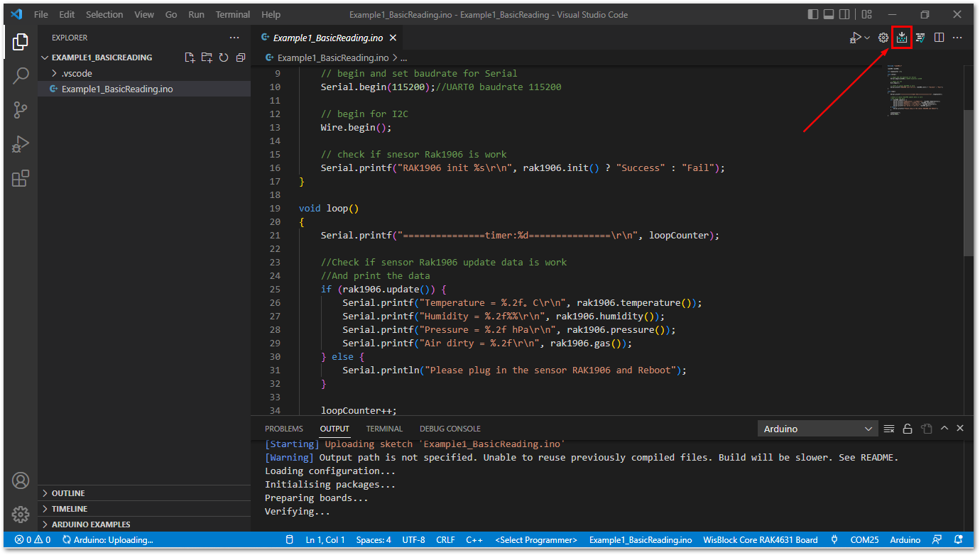
Task: Open the Search view in activity bar
Action: (21, 75)
